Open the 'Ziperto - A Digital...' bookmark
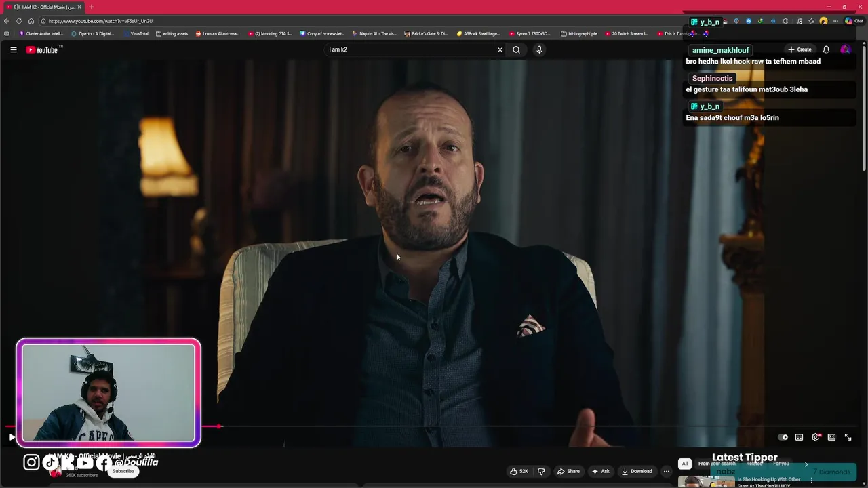This screenshot has width=868, height=488. tap(93, 33)
